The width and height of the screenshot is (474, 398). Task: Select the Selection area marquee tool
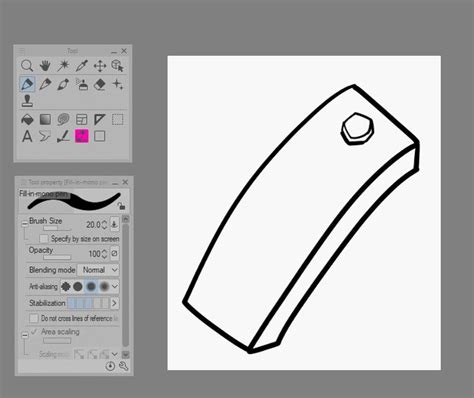(118, 119)
